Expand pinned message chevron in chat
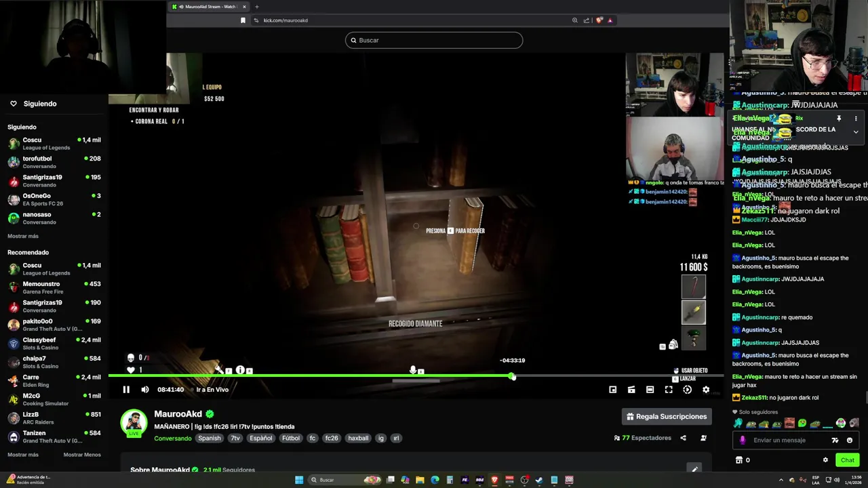The width and height of the screenshot is (868, 488). click(856, 132)
